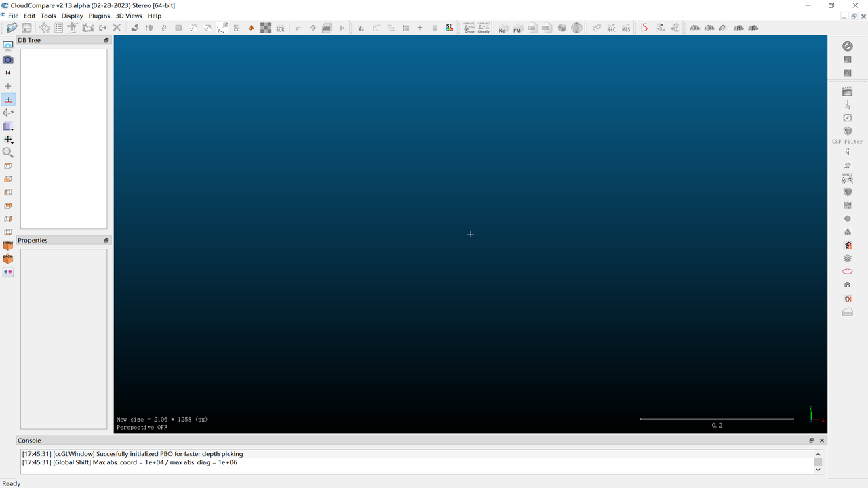This screenshot has width=868, height=488.
Task: Click the Delete X icon in toolbar
Action: coord(117,28)
